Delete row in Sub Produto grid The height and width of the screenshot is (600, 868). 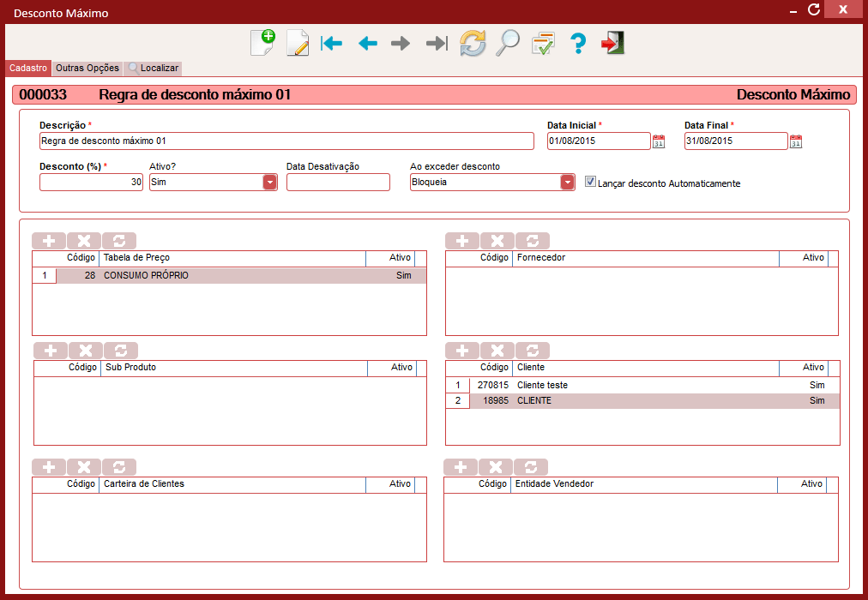[x=86, y=351]
